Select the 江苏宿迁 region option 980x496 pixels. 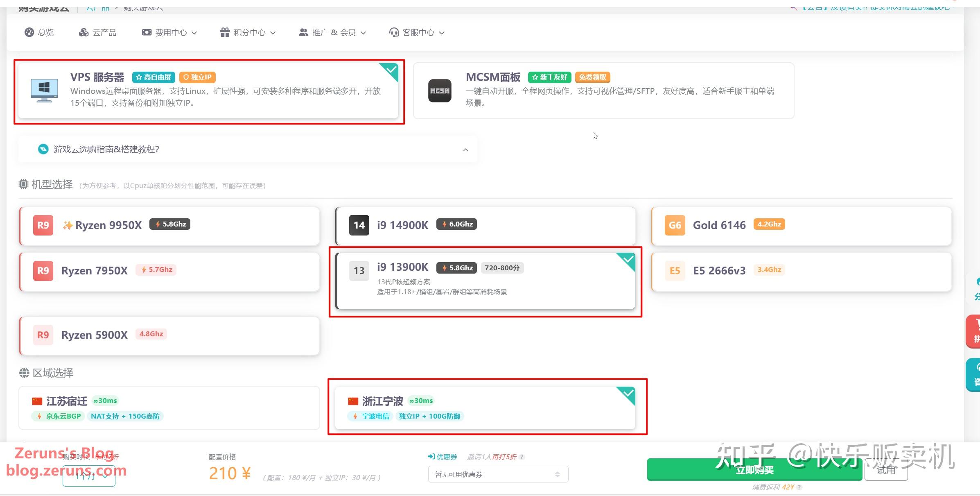click(x=169, y=408)
